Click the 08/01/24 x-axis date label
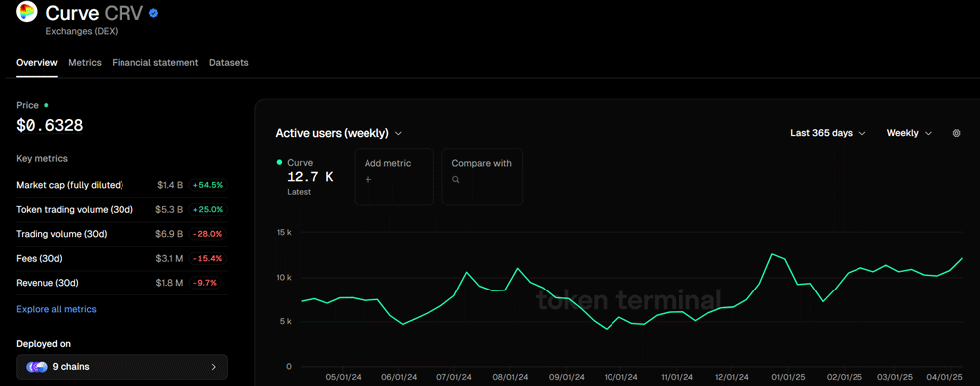Screen dimensions: 980x386 point(510,378)
